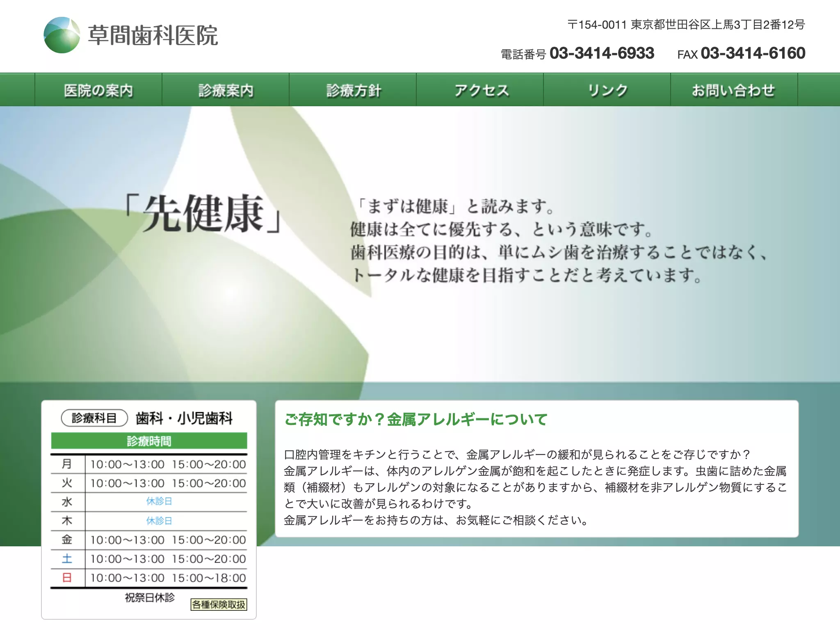The height and width of the screenshot is (630, 840).
Task: Click 休診日 in the 水 row
Action: click(159, 501)
